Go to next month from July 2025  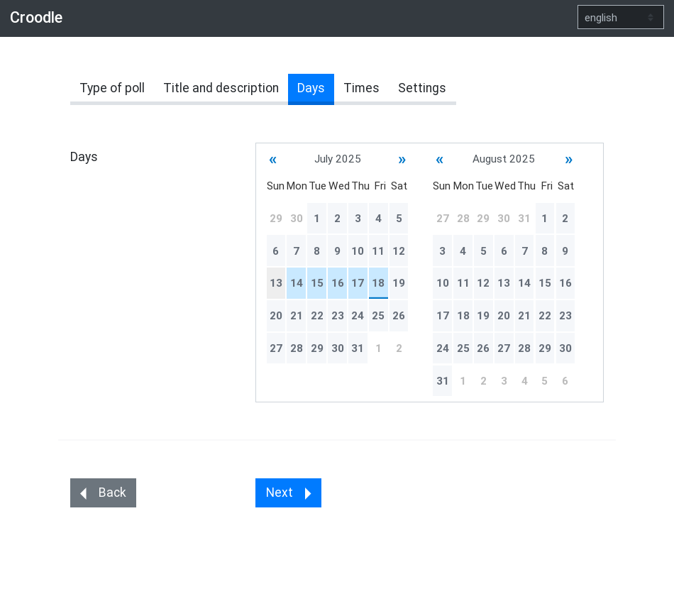pos(402,160)
